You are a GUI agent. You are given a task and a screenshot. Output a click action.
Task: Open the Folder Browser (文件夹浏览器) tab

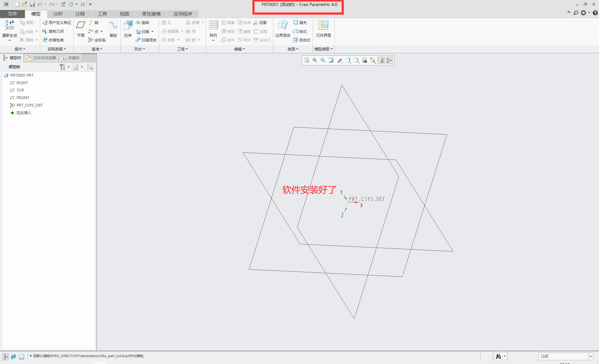(41, 58)
